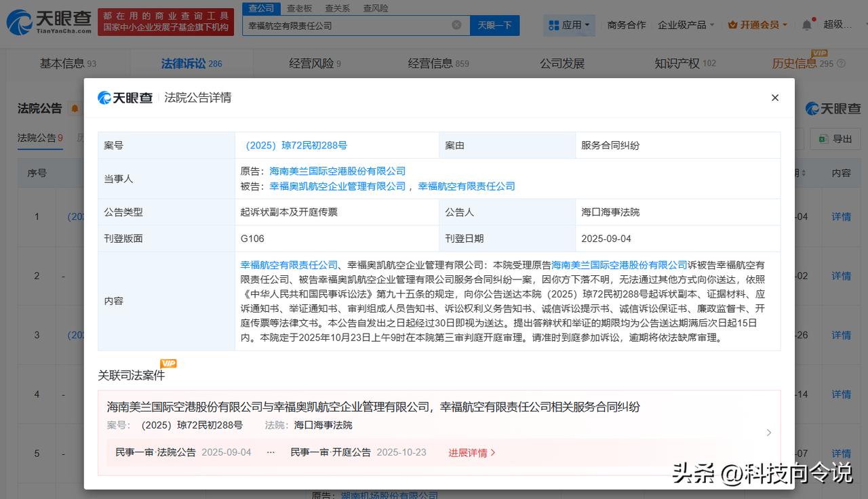Open defendant 幸福航空有限责任公司 link
868x499 pixels.
tap(467, 186)
